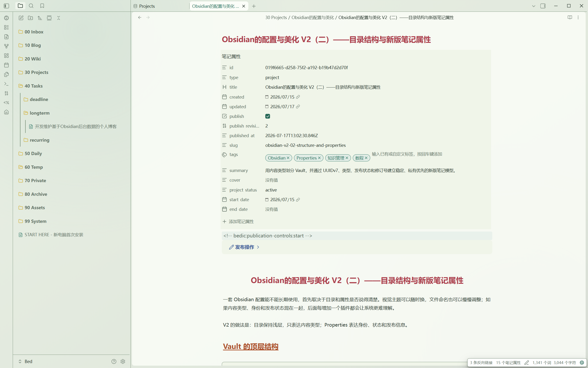Remove the Obsidian tag

[x=288, y=158]
